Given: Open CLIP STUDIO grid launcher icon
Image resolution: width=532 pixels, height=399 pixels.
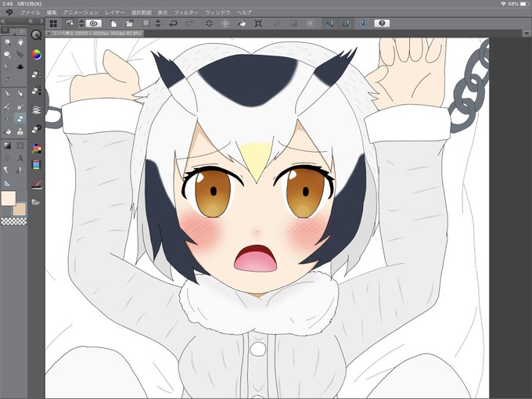Looking at the screenshot, I should 53,23.
